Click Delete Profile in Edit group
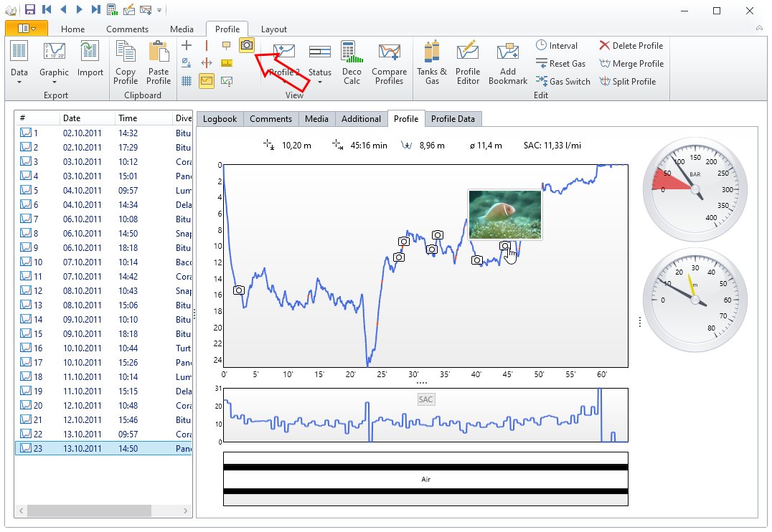Screen dimensions: 772x532 (x=631, y=45)
